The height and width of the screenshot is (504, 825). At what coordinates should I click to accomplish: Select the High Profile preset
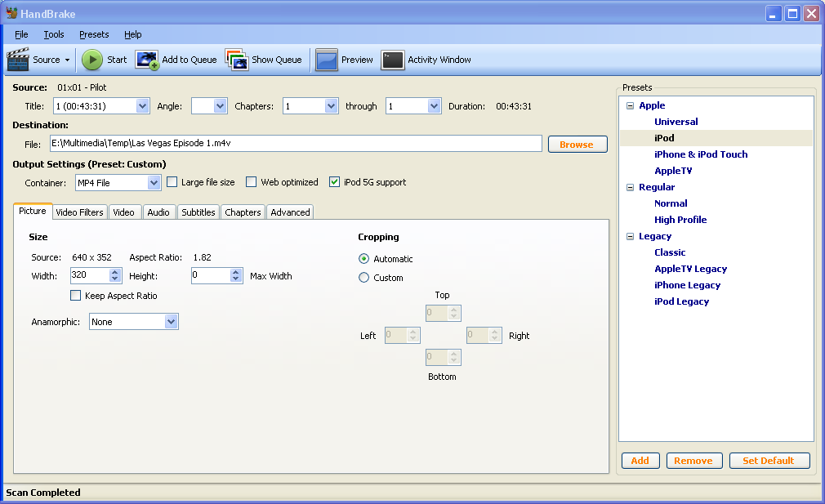click(x=680, y=220)
